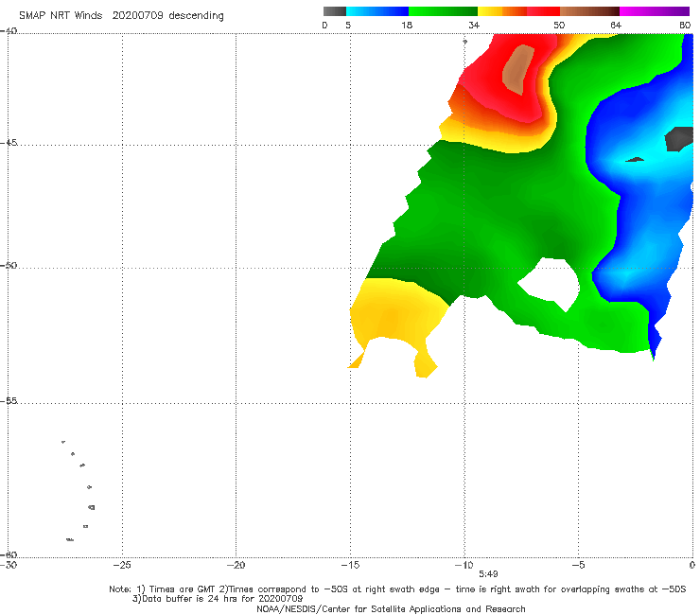Click the longitude axis label '-5'
The image size is (700, 615).
(x=578, y=565)
